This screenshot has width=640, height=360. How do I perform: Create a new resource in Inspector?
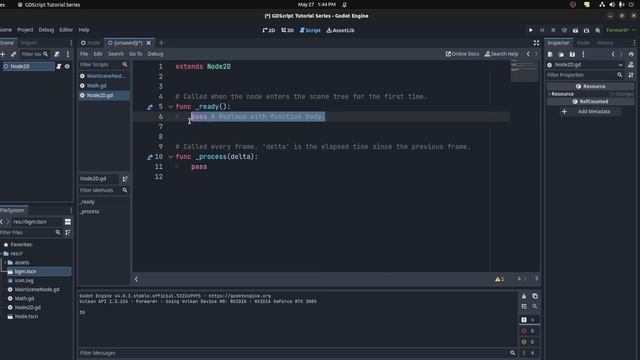tap(550, 54)
